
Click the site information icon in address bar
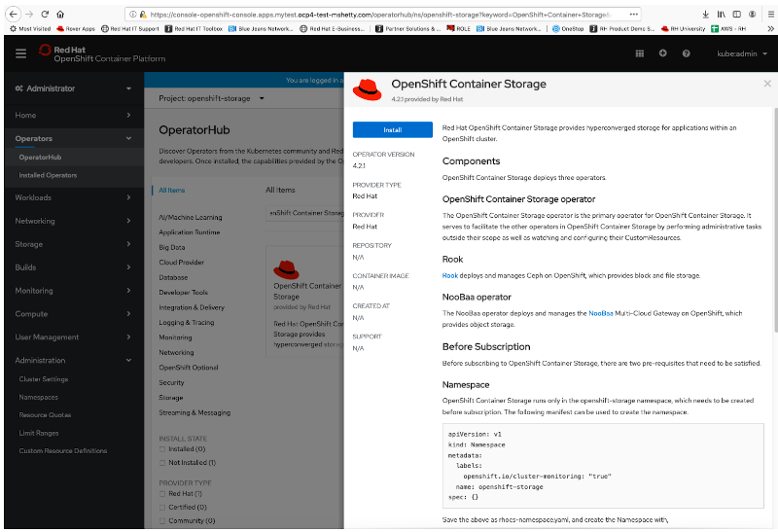coord(132,15)
